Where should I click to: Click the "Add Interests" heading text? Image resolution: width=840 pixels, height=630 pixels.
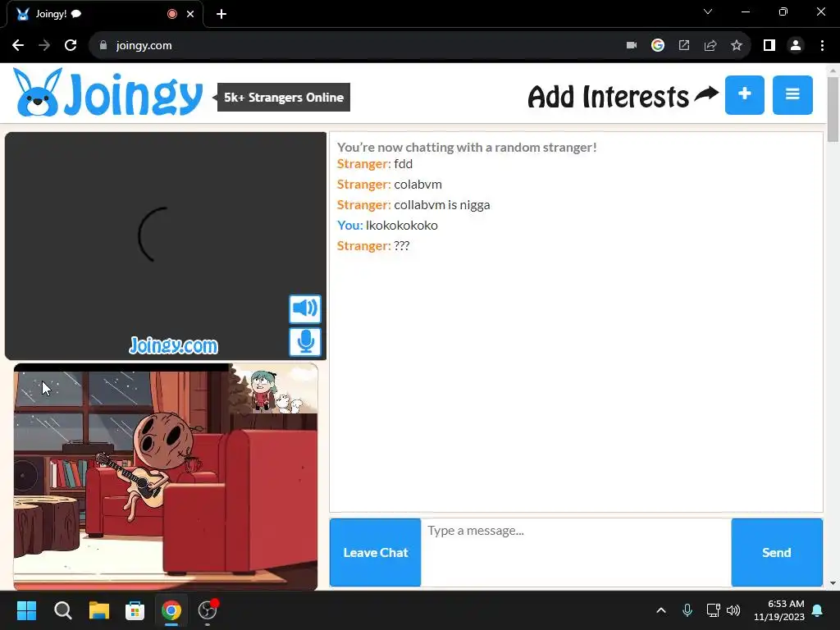click(609, 97)
